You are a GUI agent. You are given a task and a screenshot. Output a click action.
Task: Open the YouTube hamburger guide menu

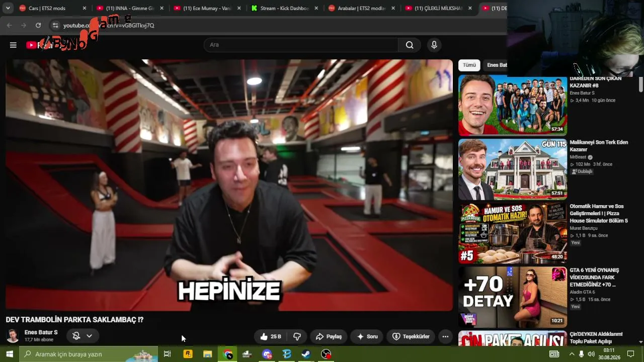(13, 45)
